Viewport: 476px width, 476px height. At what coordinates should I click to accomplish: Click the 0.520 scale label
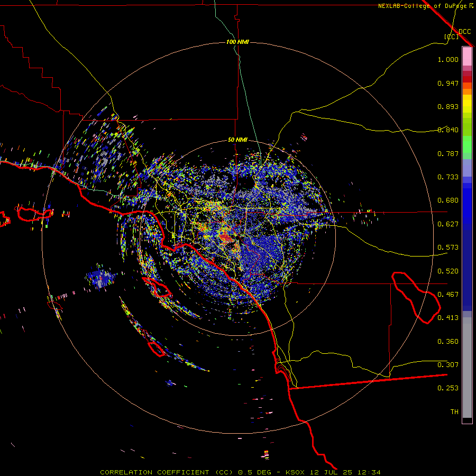point(448,271)
